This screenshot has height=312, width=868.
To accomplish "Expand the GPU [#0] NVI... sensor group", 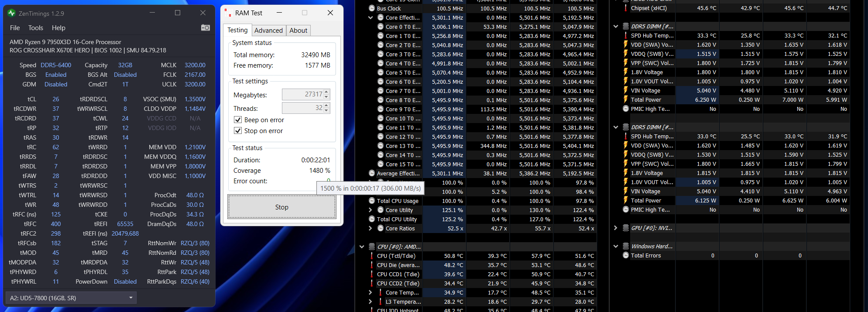I will click(x=615, y=228).
